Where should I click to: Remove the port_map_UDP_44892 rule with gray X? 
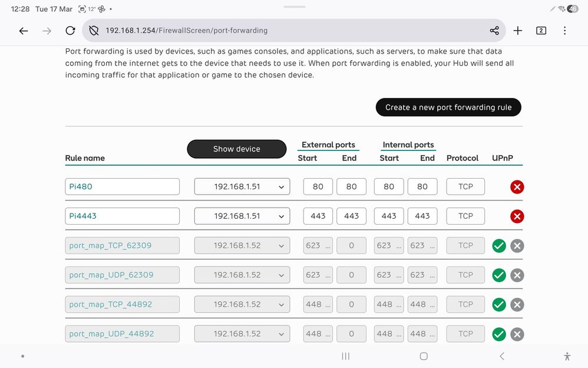tap(517, 334)
